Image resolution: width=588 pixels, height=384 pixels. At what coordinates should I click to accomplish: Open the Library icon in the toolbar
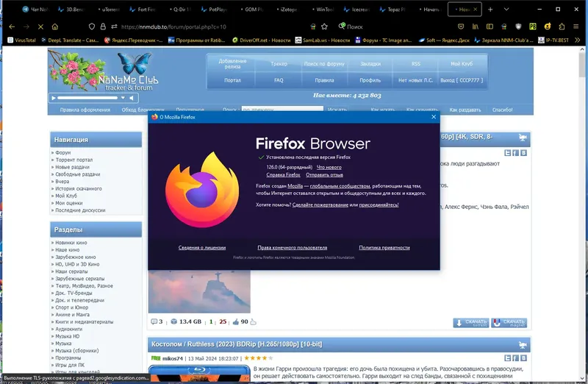click(x=476, y=26)
